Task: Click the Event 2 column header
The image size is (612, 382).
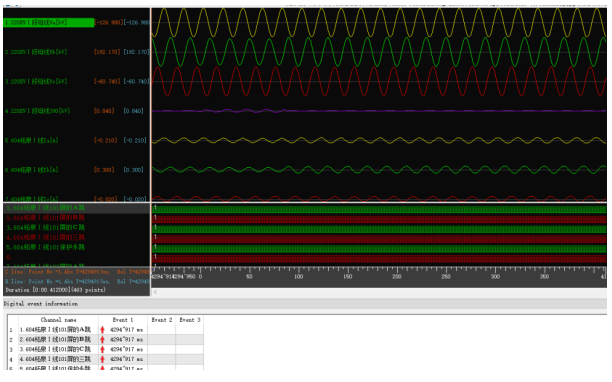Action: coord(162,320)
